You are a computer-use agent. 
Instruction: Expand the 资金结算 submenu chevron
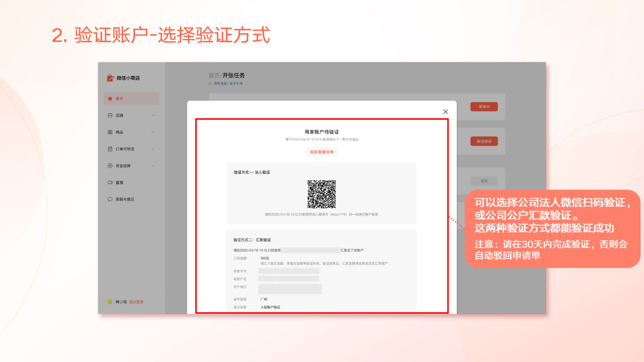tap(153, 165)
